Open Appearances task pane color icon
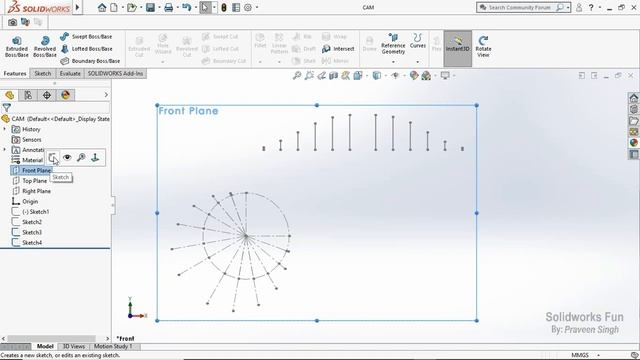This screenshot has width=640, height=360. 633,143
